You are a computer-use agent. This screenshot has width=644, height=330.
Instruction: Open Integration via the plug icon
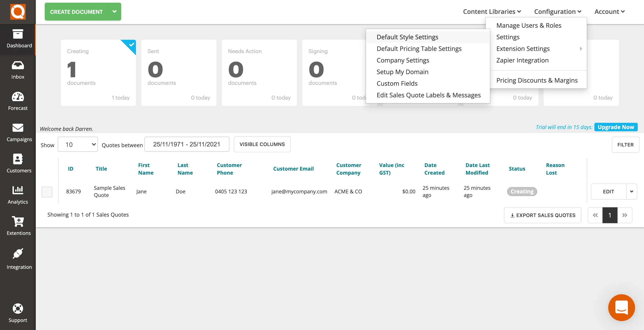(x=17, y=253)
